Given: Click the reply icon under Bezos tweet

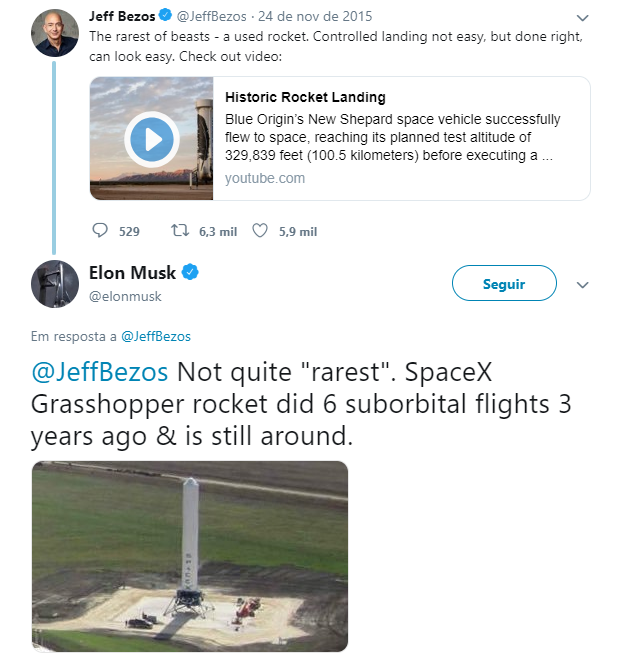Looking at the screenshot, I should [x=100, y=231].
